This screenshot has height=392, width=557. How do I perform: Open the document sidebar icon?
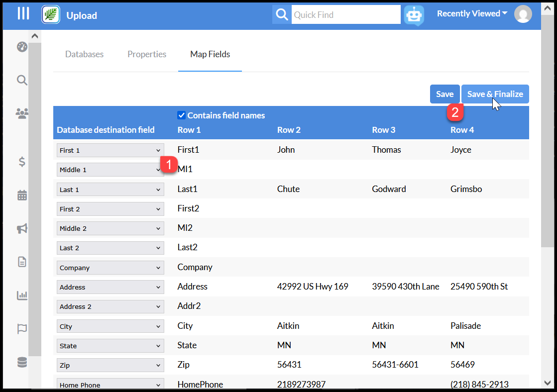tap(22, 262)
